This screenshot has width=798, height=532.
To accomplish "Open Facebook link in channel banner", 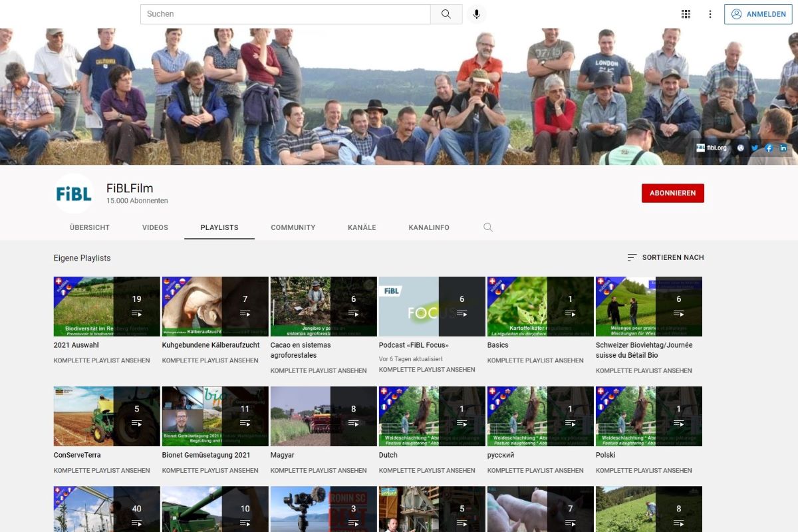I will point(769,148).
